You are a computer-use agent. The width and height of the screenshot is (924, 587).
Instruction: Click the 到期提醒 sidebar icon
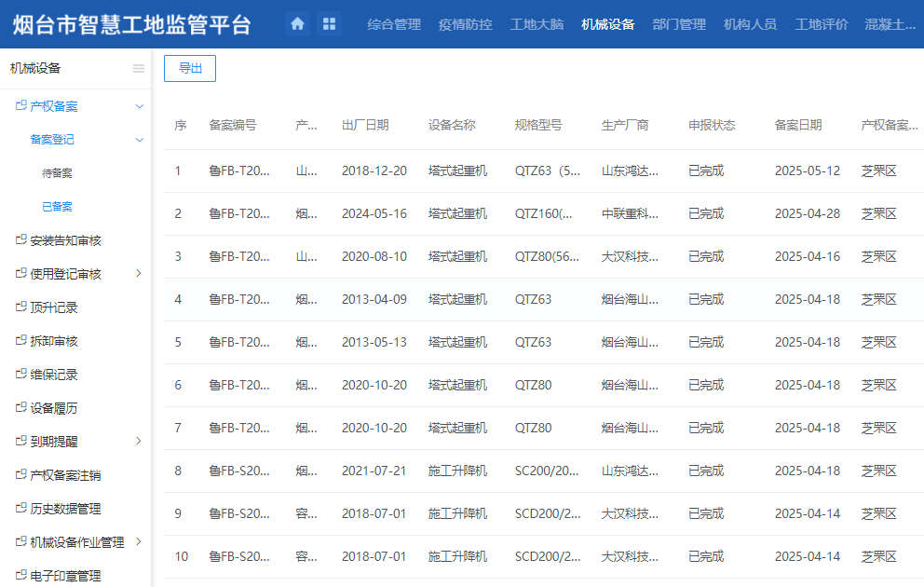(21, 442)
